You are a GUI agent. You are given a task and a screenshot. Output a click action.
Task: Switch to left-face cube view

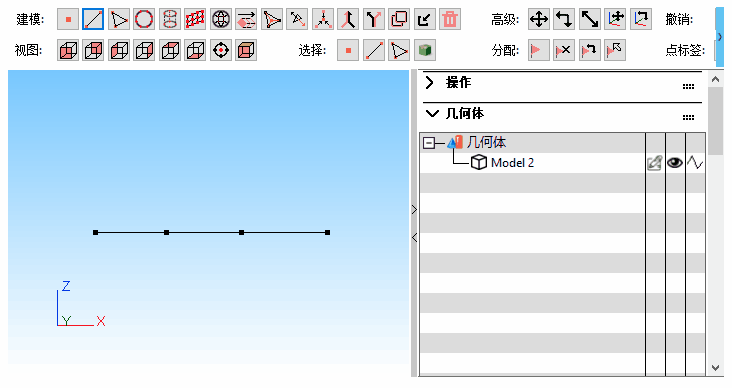click(x=119, y=50)
